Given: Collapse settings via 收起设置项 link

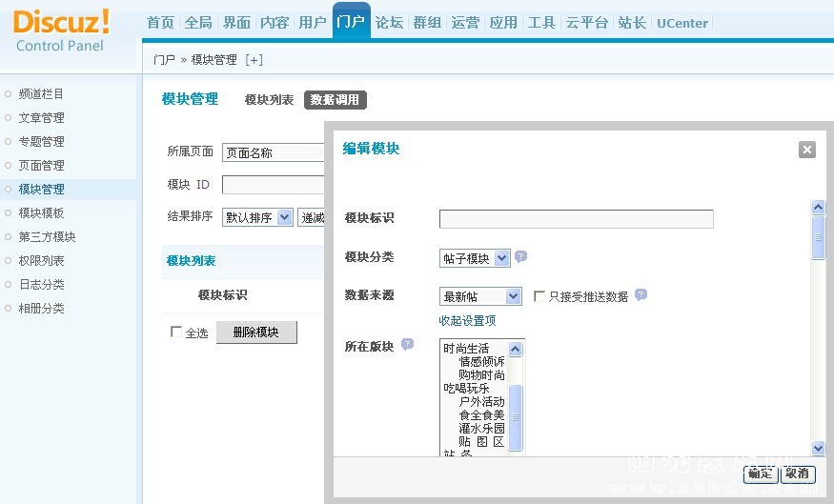Looking at the screenshot, I should coord(467,320).
